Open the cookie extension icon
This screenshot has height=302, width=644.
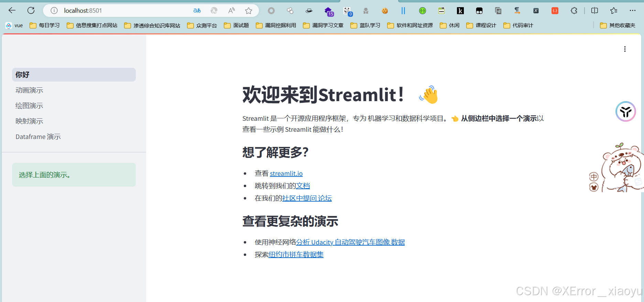[385, 11]
